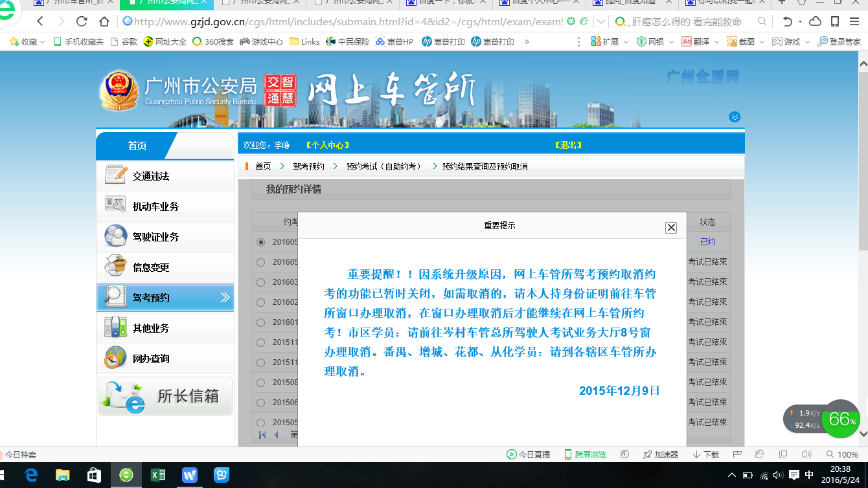This screenshot has width=868, height=488.
Task: Select the 201508 row radio button
Action: click(x=261, y=383)
